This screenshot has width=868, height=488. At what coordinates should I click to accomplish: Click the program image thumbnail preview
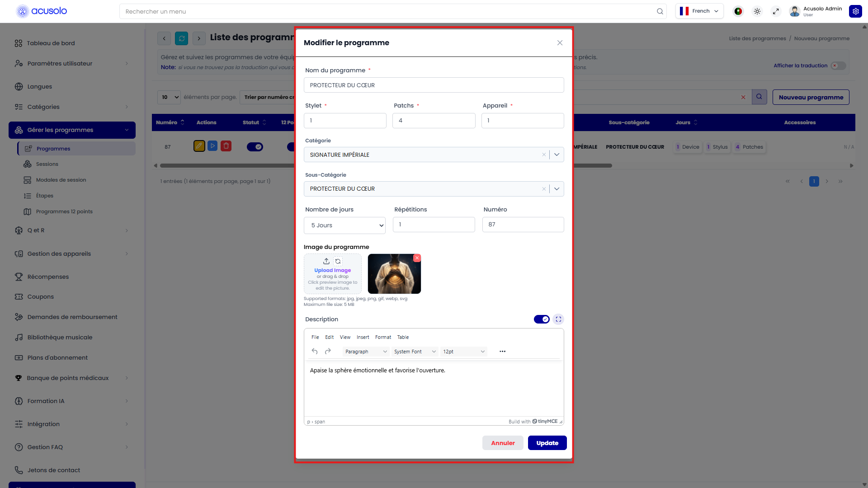coord(394,274)
